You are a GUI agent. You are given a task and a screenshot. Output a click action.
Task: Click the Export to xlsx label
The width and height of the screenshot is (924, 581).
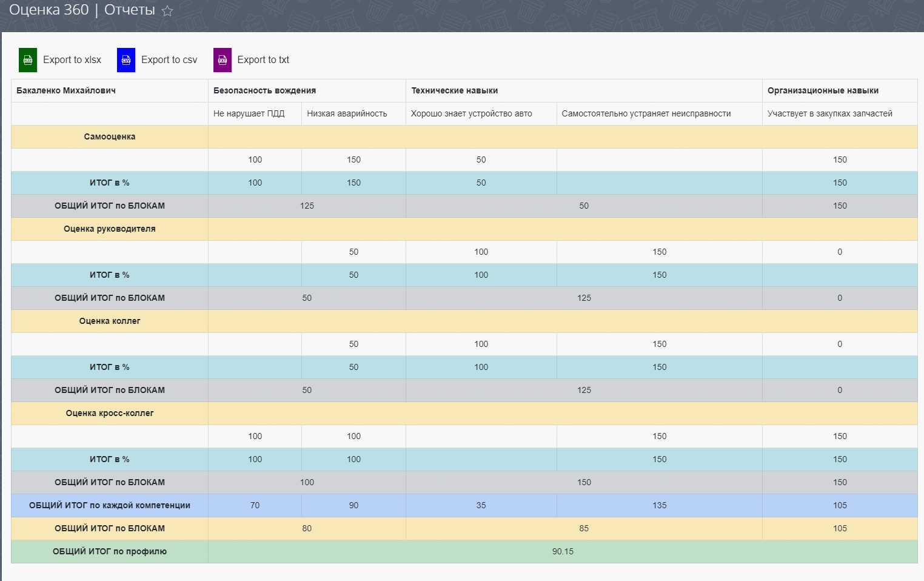[x=72, y=59]
